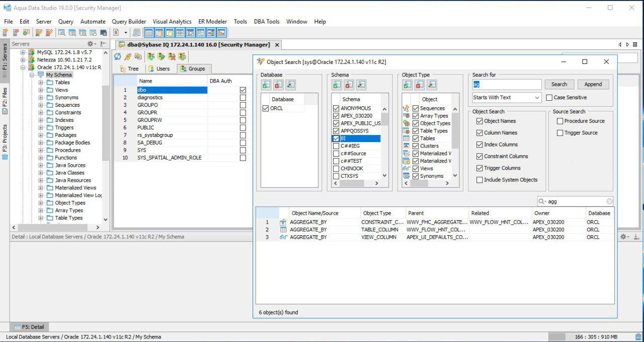The height and width of the screenshot is (342, 644).
Task: Click the Search button
Action: click(559, 85)
